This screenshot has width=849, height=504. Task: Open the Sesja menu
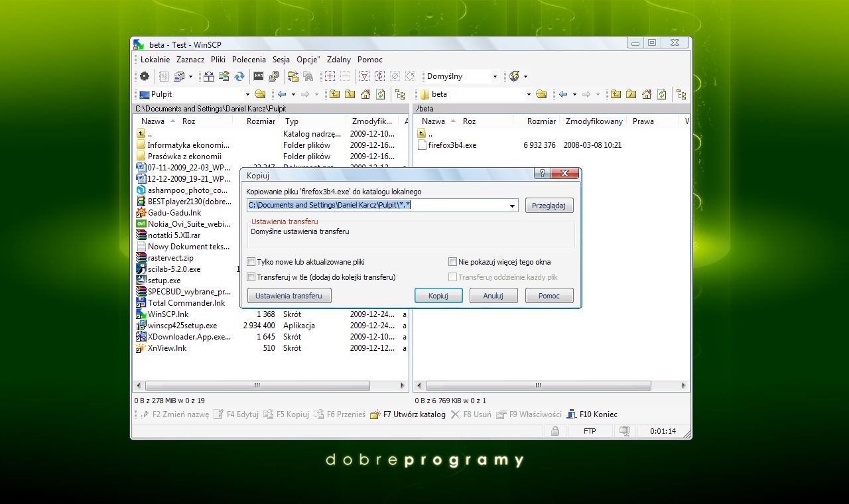(281, 60)
